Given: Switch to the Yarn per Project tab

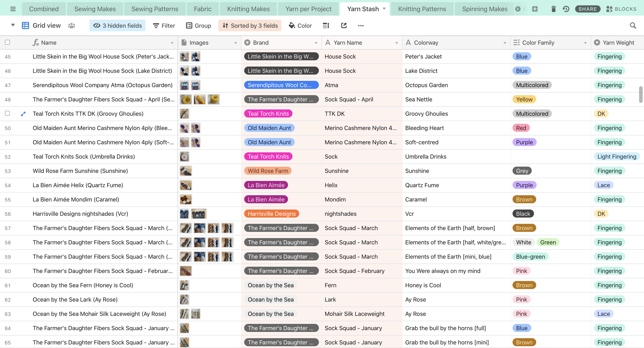Looking at the screenshot, I should pyautogui.click(x=308, y=9).
